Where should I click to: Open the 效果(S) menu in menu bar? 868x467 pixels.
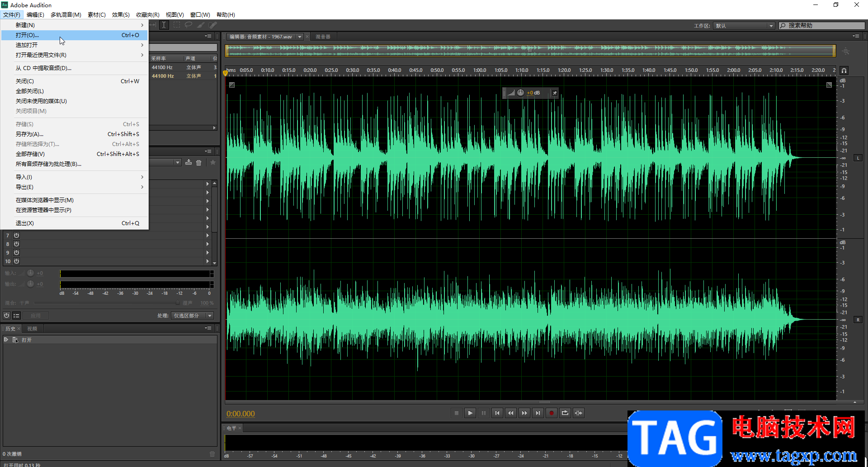coord(121,14)
